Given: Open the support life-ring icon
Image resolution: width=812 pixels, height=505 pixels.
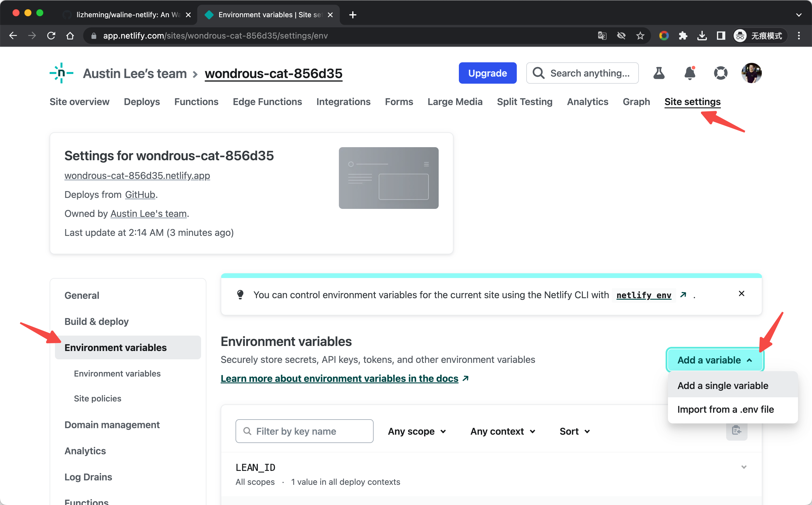Looking at the screenshot, I should click(x=721, y=73).
